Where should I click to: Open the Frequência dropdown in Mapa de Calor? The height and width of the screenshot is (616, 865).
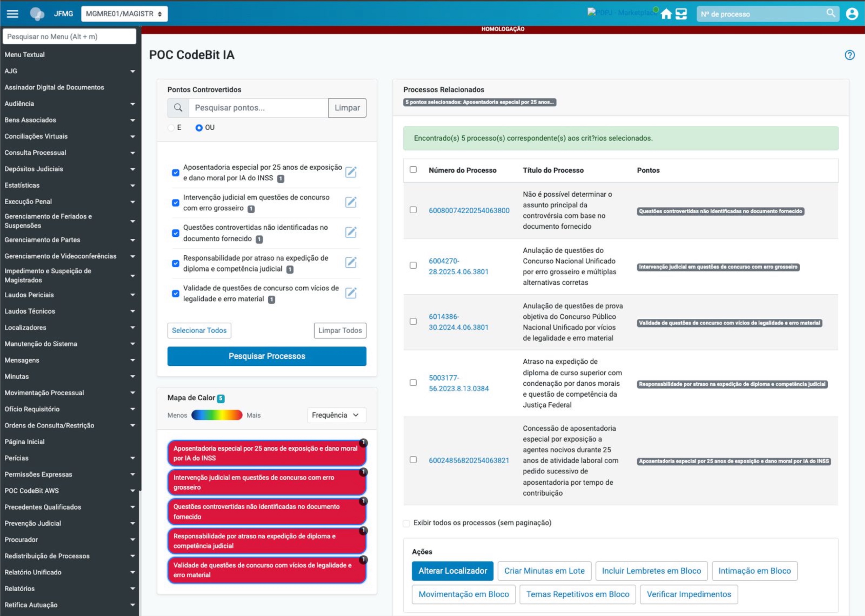(x=336, y=415)
